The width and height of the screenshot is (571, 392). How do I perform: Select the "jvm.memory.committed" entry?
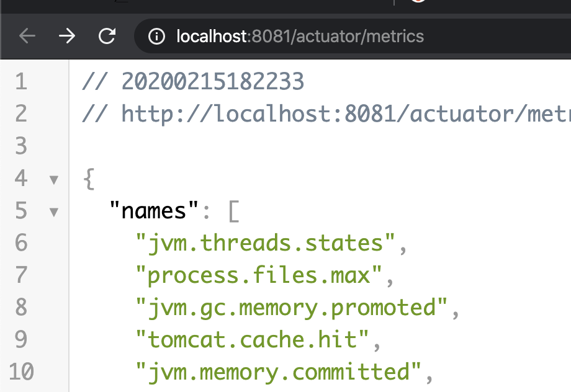click(278, 372)
